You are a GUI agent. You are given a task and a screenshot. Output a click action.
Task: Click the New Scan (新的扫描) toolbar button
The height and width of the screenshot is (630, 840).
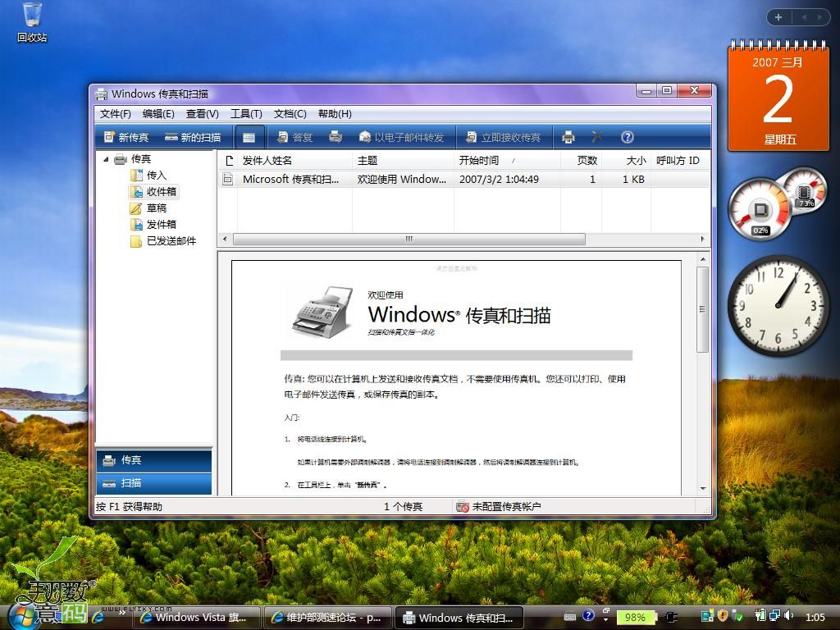click(193, 137)
